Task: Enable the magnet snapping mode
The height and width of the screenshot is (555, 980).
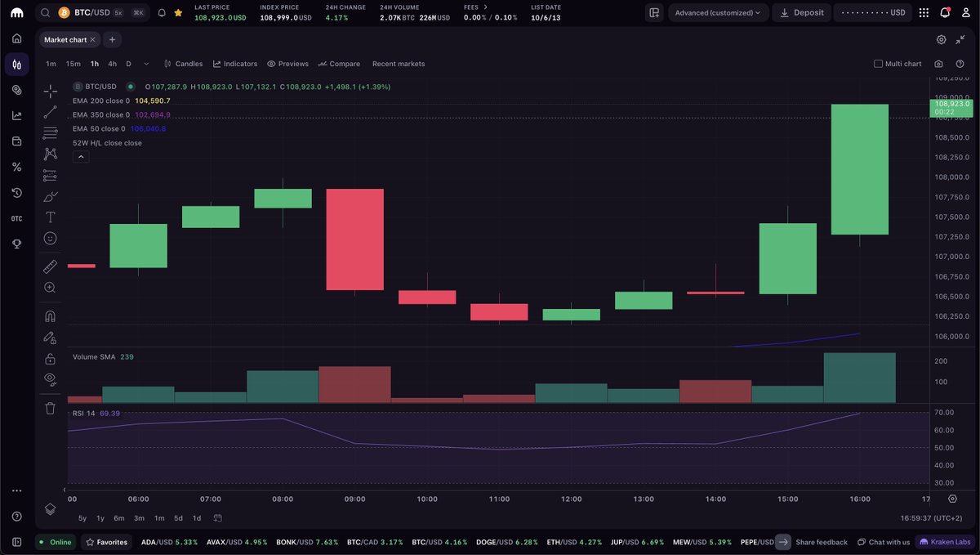Action: tap(50, 316)
